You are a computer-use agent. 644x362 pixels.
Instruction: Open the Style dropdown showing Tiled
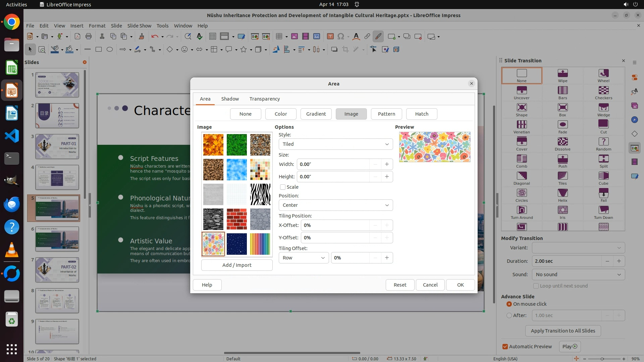(x=335, y=144)
